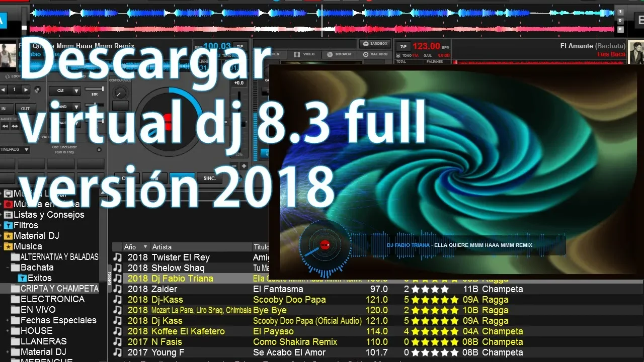Image resolution: width=644 pixels, height=362 pixels.
Task: Expand the Material DJ subfolder under Musica
Action: point(8,352)
